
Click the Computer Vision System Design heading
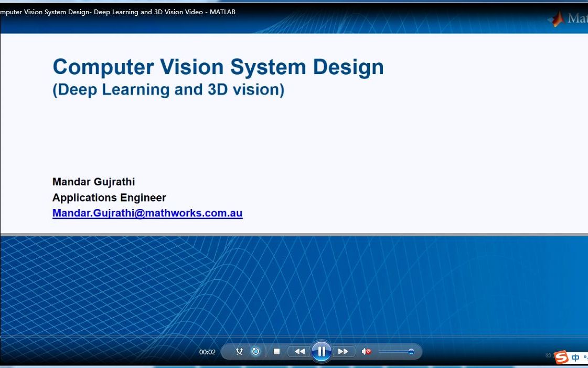(218, 67)
